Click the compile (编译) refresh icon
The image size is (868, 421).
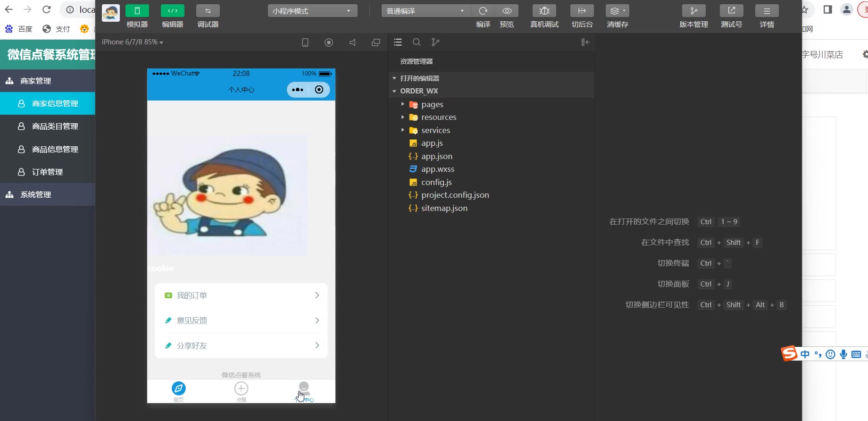[483, 11]
